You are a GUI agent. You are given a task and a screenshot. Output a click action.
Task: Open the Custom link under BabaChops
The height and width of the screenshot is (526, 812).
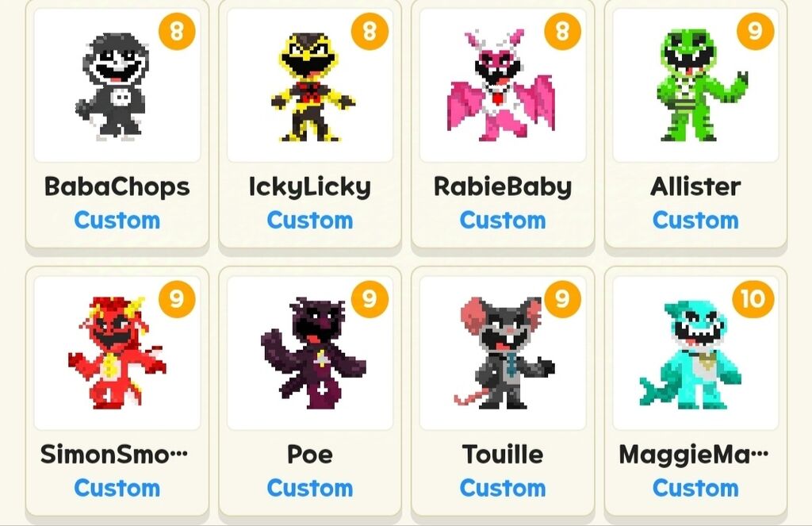(x=117, y=221)
